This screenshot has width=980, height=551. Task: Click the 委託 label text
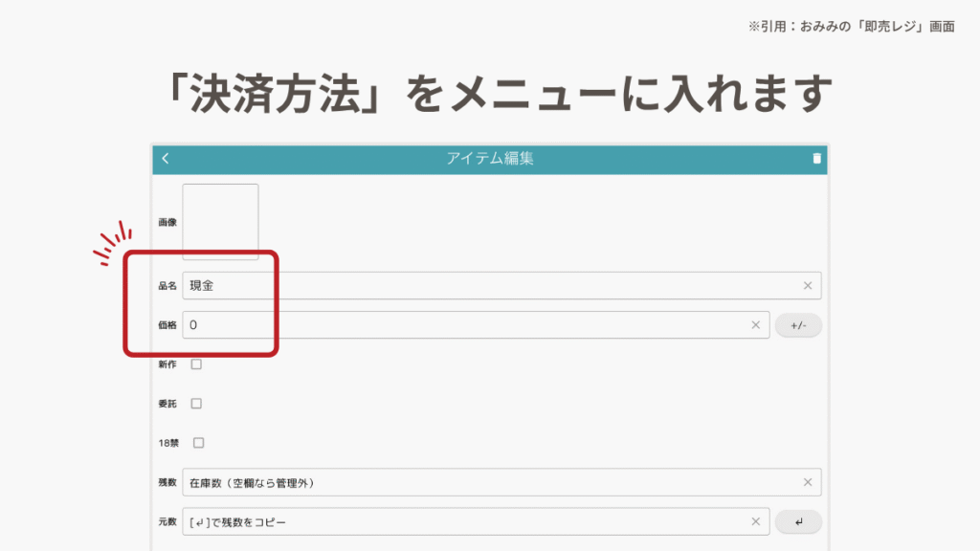click(167, 404)
